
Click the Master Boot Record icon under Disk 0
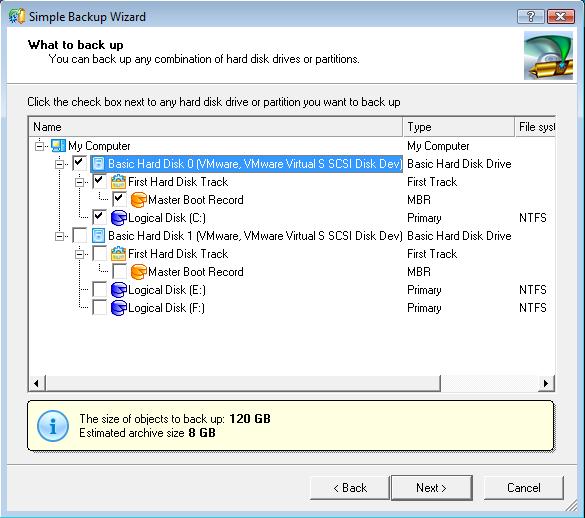coord(138,200)
